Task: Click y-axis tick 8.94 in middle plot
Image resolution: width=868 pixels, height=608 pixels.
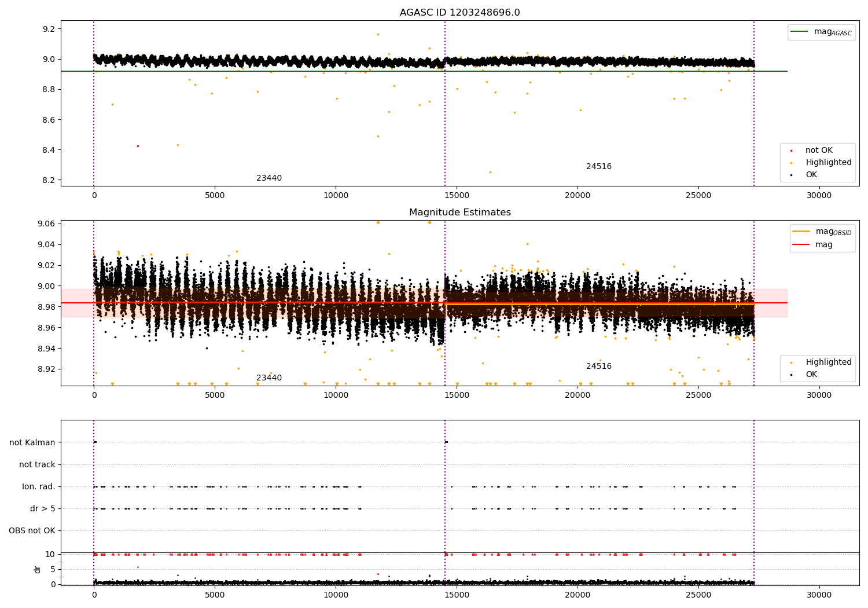Action: 46,349
